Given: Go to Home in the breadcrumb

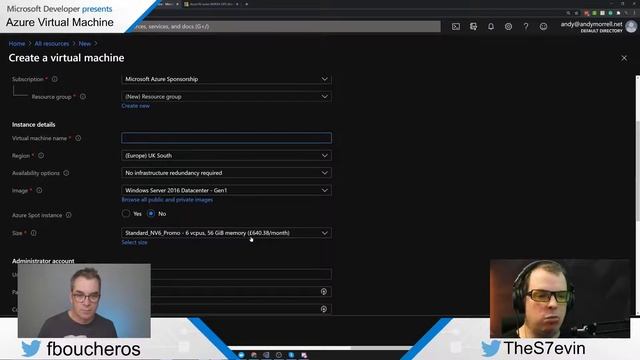Looking at the screenshot, I should tap(17, 44).
